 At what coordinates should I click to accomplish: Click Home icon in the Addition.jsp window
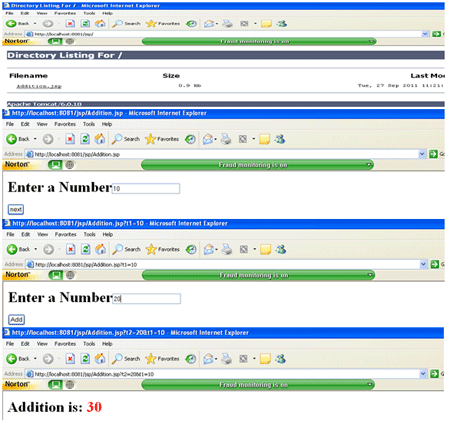100,139
